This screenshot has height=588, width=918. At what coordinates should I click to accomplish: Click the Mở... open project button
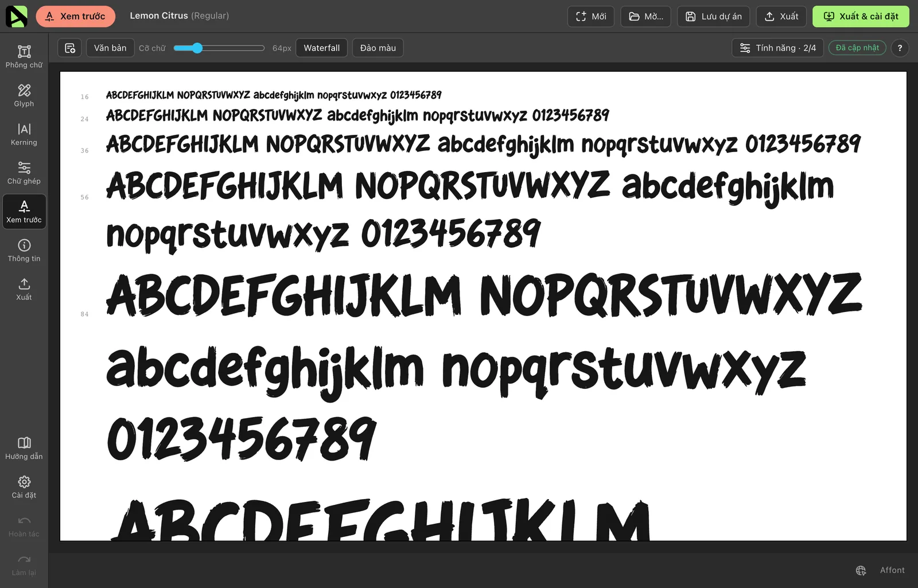tap(646, 16)
